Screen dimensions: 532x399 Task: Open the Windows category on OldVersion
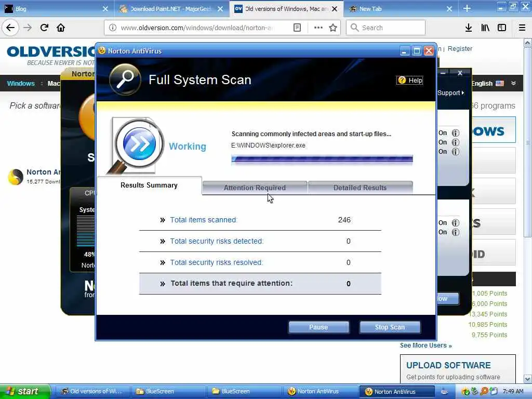[21, 84]
